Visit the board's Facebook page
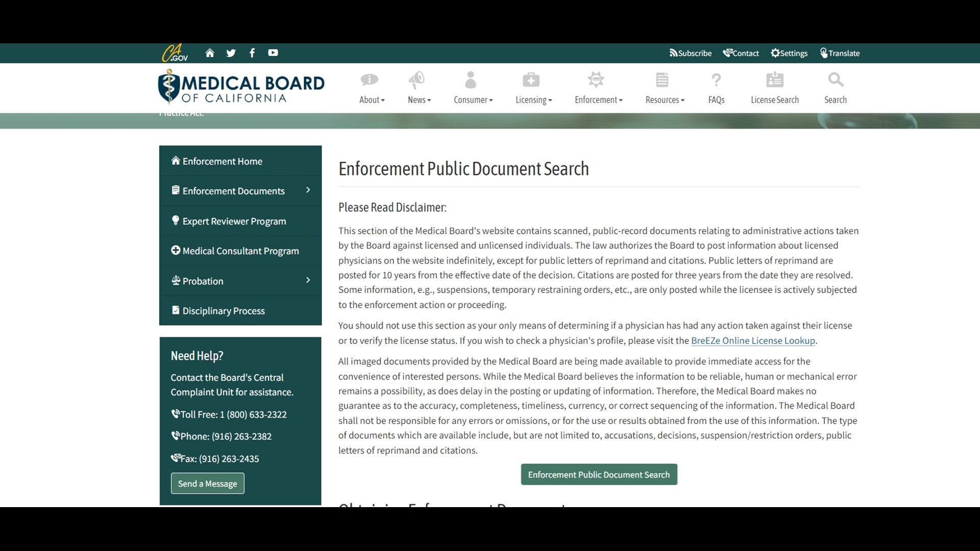 [x=252, y=53]
